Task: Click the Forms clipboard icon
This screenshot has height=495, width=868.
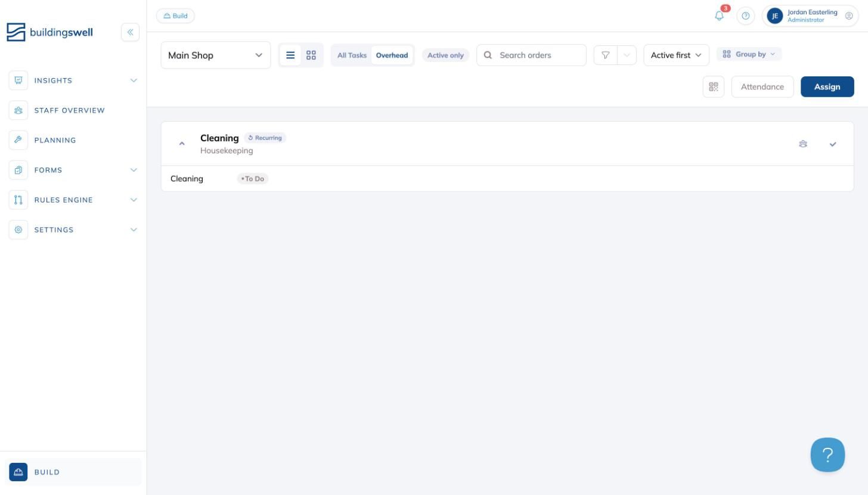Action: [18, 170]
